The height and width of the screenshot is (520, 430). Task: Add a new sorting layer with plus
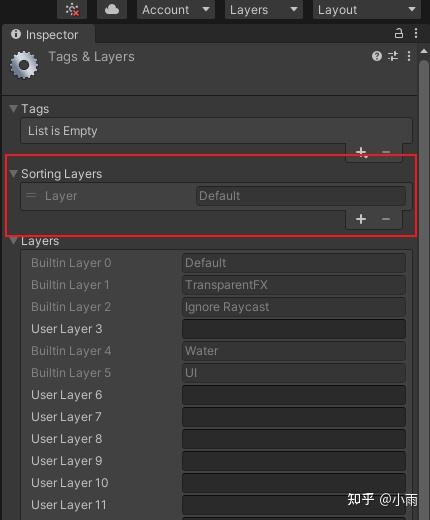[x=361, y=219]
